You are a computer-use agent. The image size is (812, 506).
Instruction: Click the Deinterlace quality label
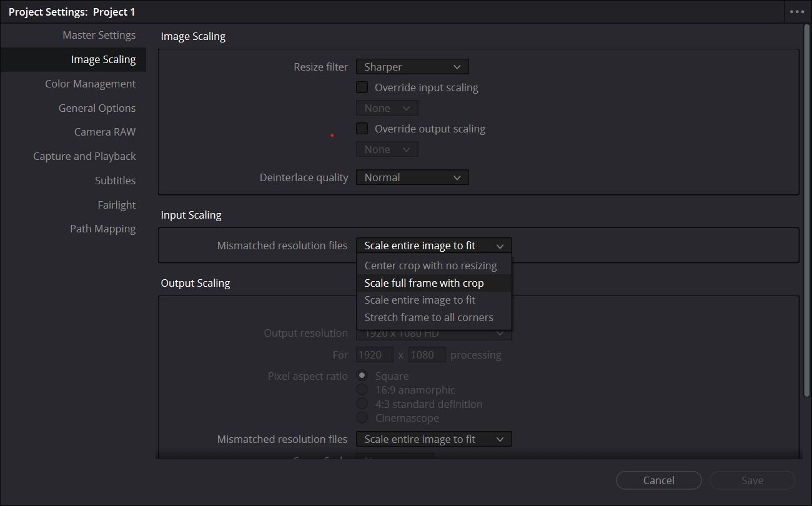pos(304,177)
